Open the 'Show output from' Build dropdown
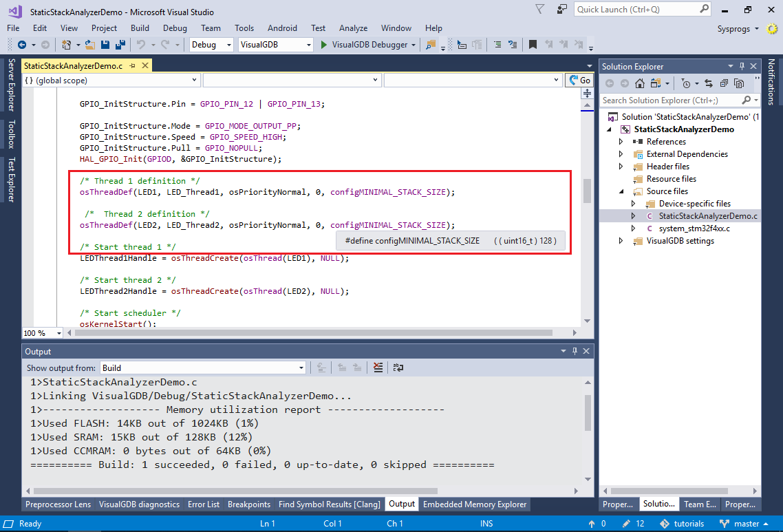783x532 pixels. [203, 368]
